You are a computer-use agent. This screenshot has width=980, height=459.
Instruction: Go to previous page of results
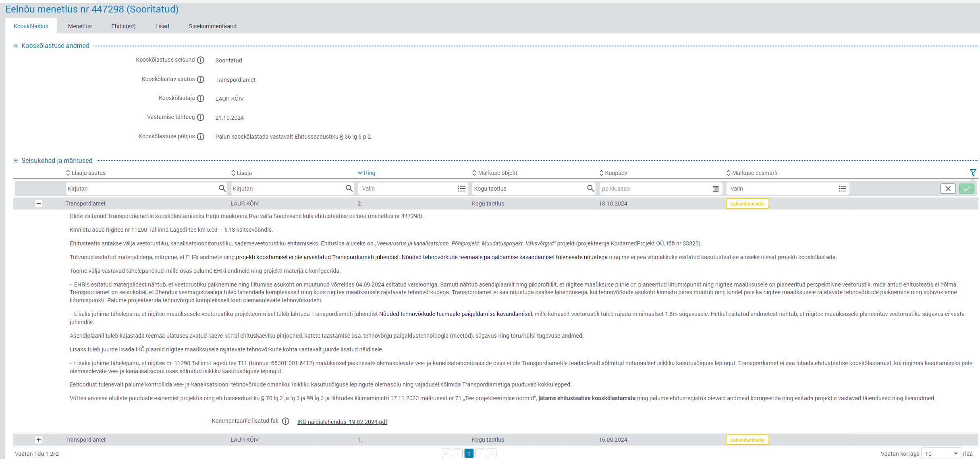(458, 453)
